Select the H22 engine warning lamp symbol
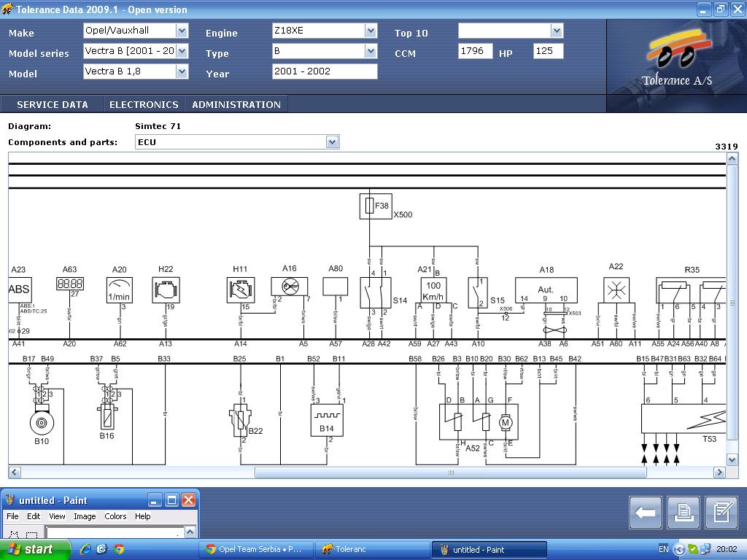 point(166,290)
